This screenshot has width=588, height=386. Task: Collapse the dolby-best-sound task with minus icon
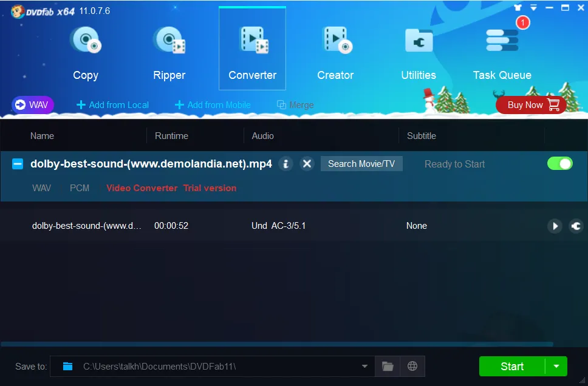click(18, 164)
